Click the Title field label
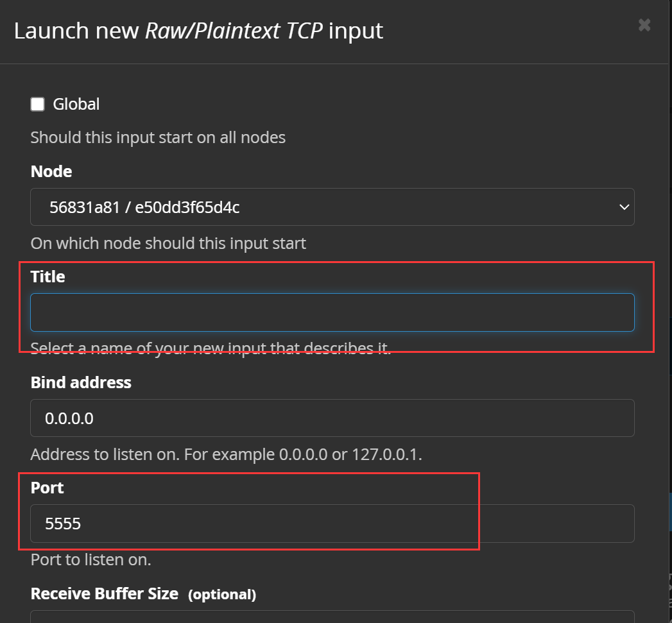The image size is (672, 623). click(47, 277)
